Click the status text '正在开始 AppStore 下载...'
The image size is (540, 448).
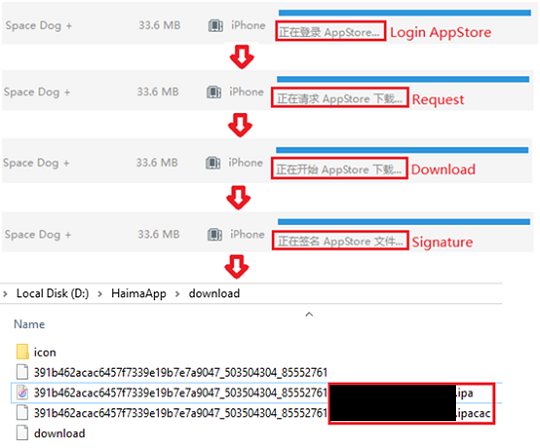click(339, 169)
